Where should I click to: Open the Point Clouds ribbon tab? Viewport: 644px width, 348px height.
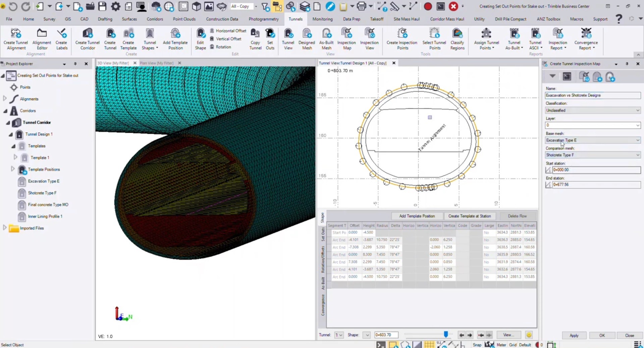[184, 19]
